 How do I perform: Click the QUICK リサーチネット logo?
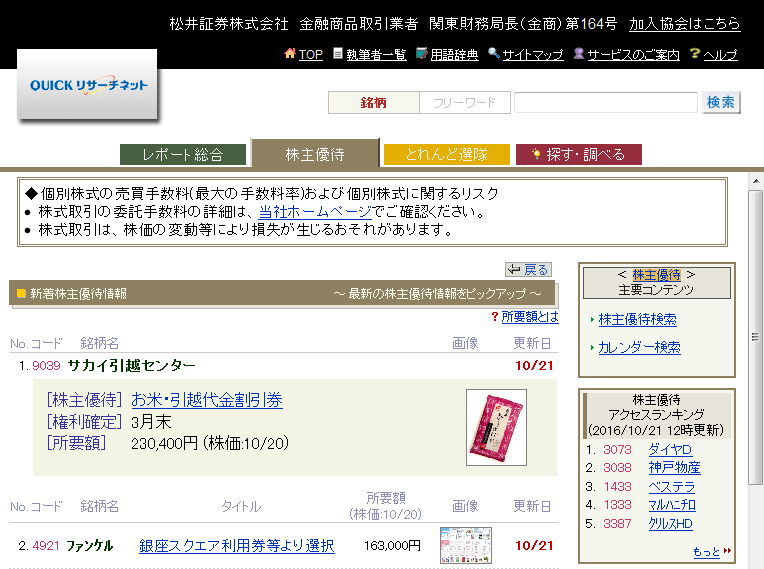[x=88, y=86]
